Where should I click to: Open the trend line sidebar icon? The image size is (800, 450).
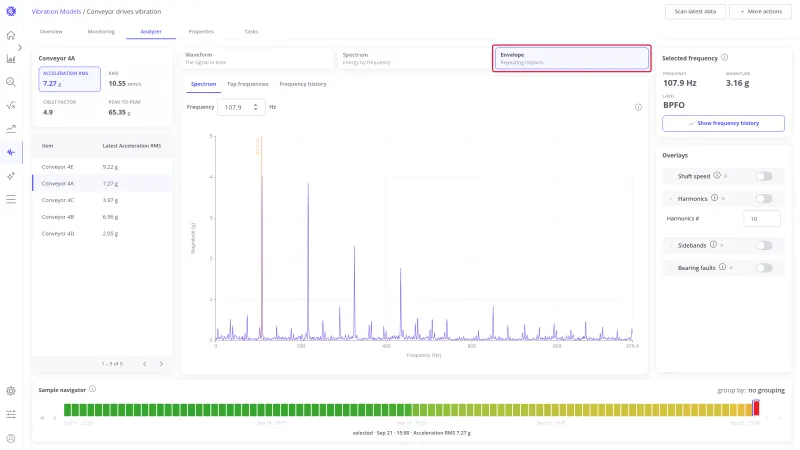coord(11,129)
